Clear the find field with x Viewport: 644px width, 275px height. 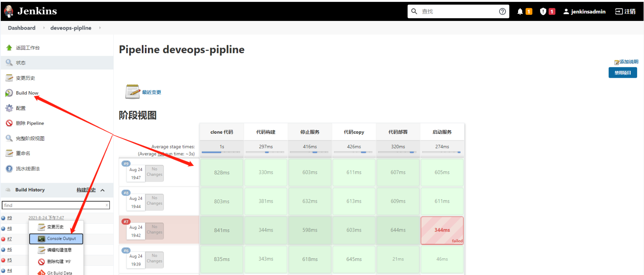click(x=107, y=205)
